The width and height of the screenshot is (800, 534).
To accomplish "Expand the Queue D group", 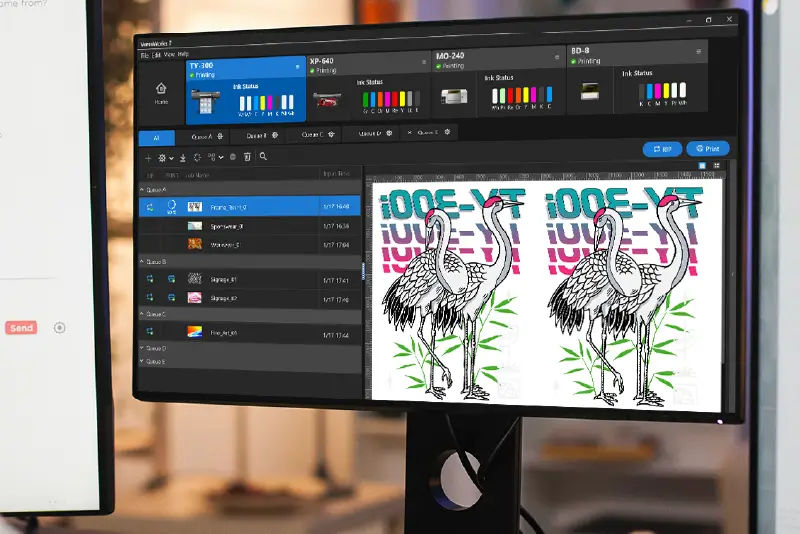I will (x=142, y=348).
